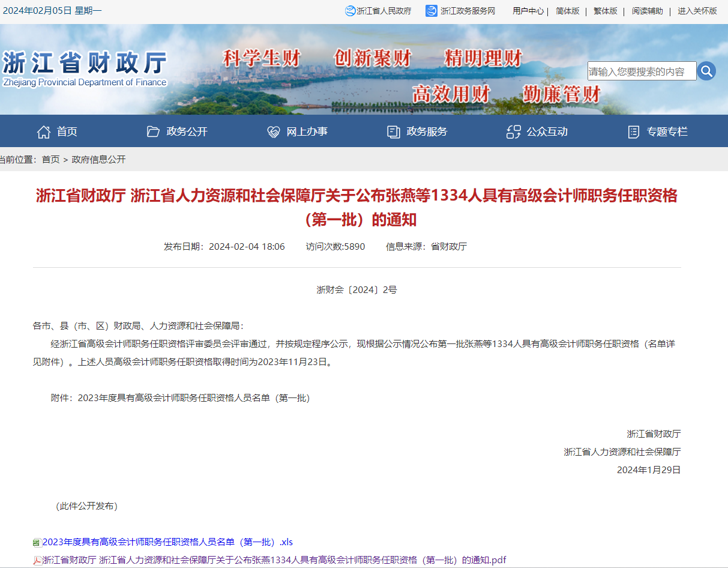Click the article title heading
The image size is (728, 568).
click(356, 208)
